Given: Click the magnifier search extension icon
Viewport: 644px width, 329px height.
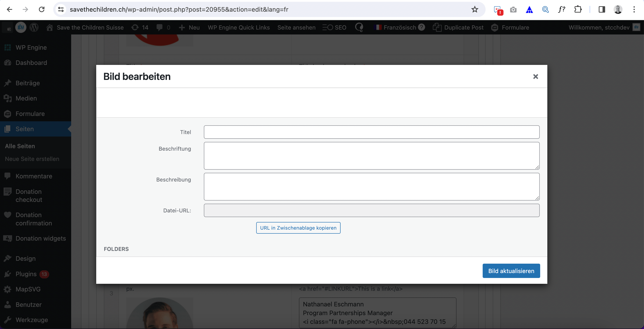Looking at the screenshot, I should 545,10.
